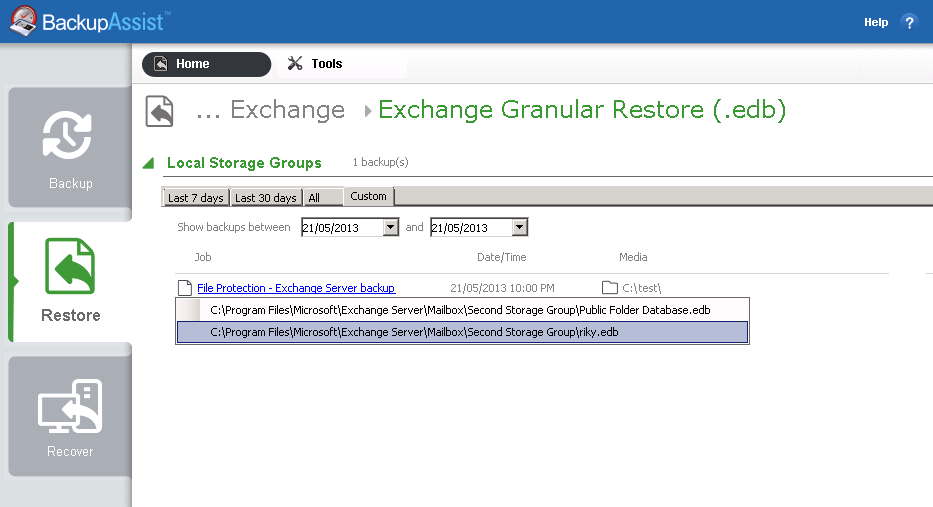Open the Recover section icon
933x507 pixels.
tap(70, 406)
